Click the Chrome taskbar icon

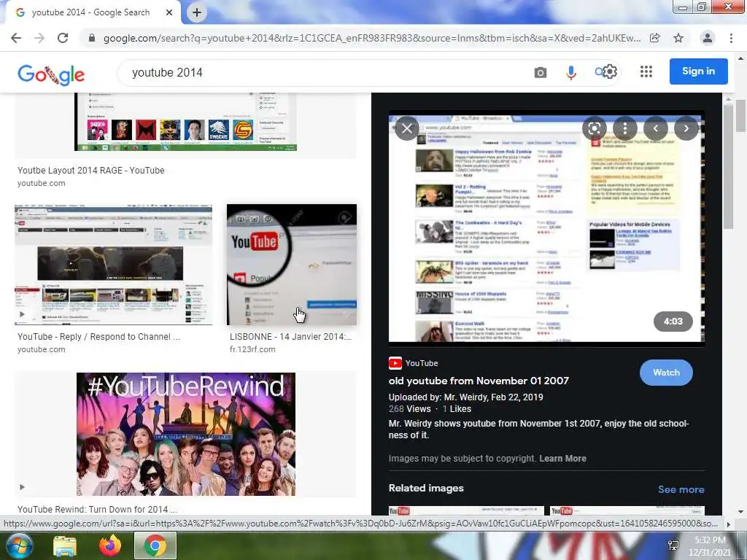[x=155, y=546]
